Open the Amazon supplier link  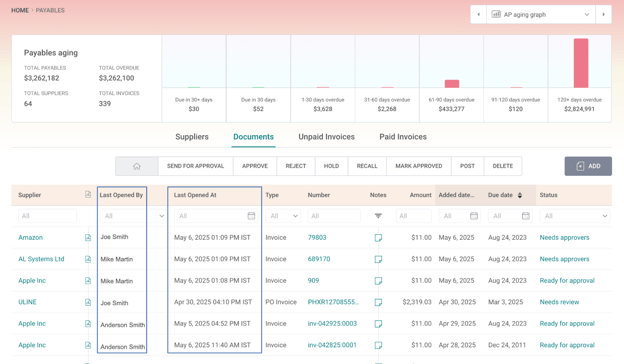(x=31, y=237)
